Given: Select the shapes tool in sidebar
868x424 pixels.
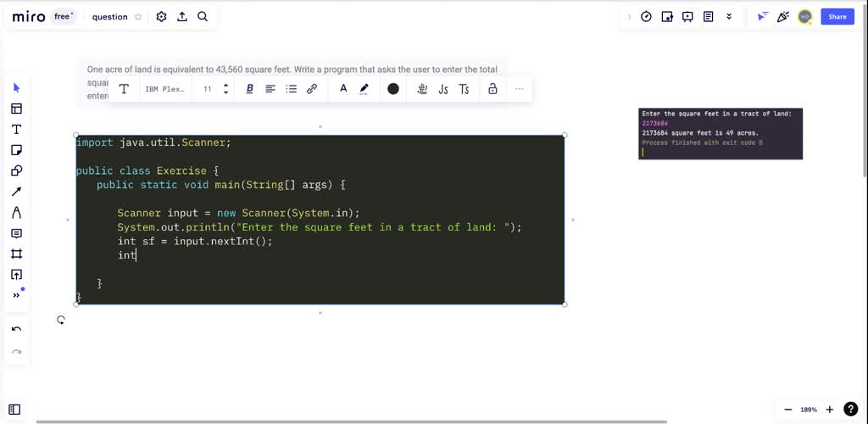Looking at the screenshot, I should pos(16,170).
